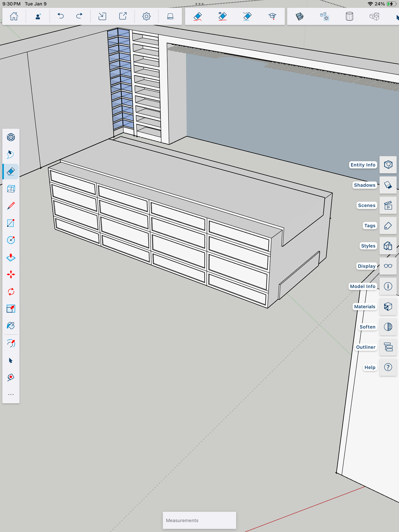Select the Pencil line tool
This screenshot has width=399, height=532.
coord(11,206)
